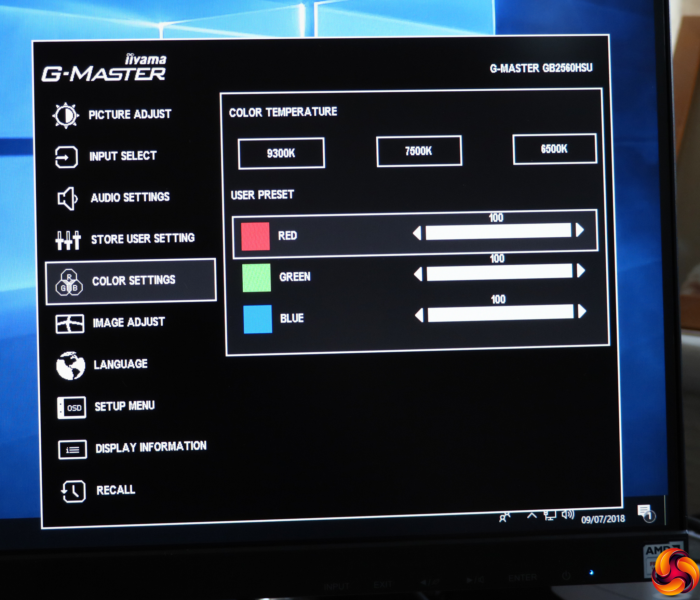Select the 7500K color temperature preset
Screen dimensions: 700x600
tap(419, 151)
